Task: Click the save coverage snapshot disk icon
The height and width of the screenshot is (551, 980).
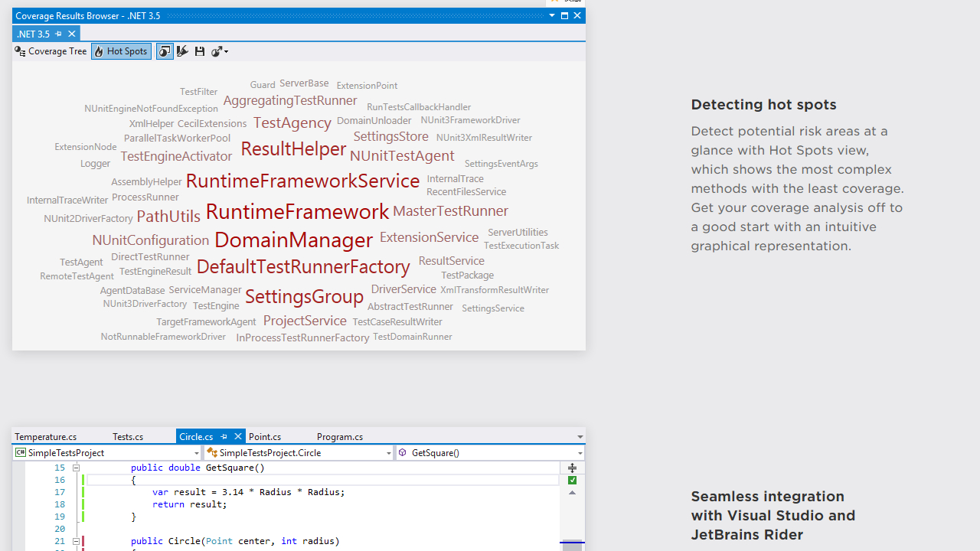Action: tap(200, 51)
